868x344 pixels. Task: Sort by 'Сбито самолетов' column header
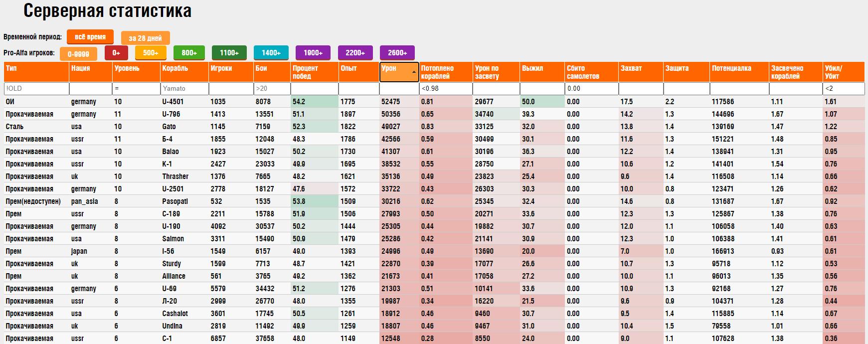click(591, 72)
